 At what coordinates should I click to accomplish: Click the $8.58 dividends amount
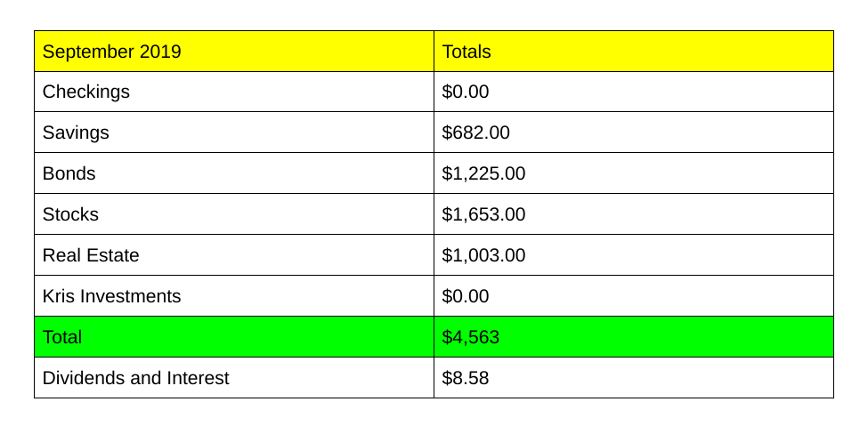pos(466,378)
